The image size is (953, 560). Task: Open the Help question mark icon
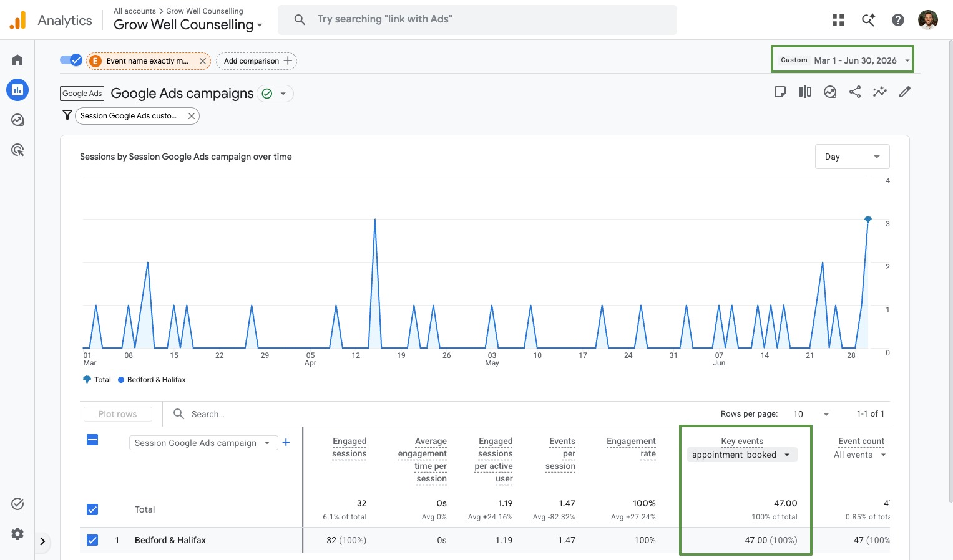(x=898, y=20)
